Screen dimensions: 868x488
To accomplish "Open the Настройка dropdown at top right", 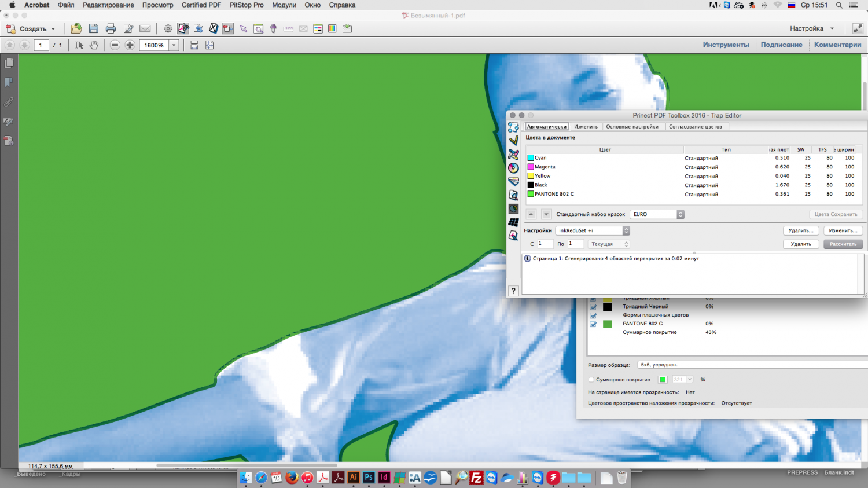I will (812, 28).
